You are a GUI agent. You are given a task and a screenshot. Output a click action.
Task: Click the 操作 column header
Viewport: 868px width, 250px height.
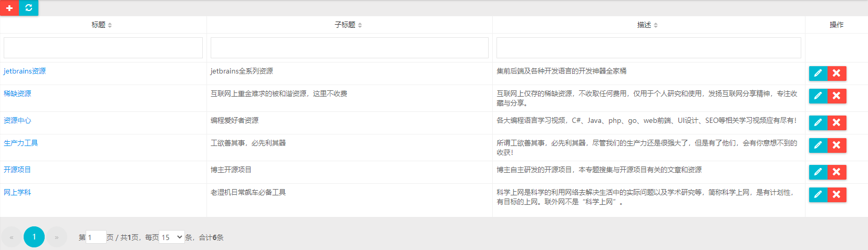coord(836,25)
